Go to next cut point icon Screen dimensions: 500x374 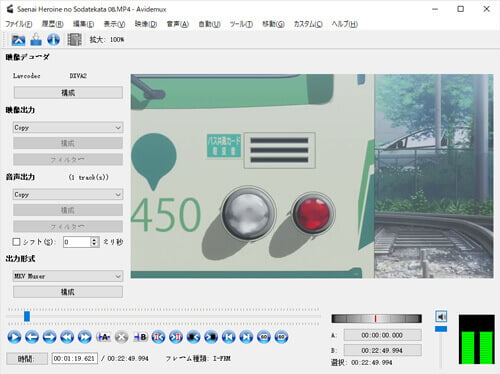coord(176,337)
